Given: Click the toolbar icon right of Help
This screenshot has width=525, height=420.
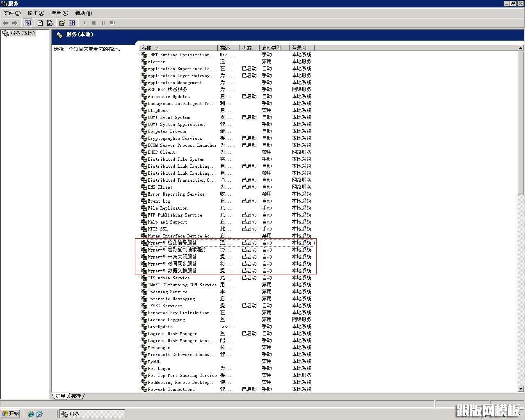Looking at the screenshot, I should pos(72,23).
